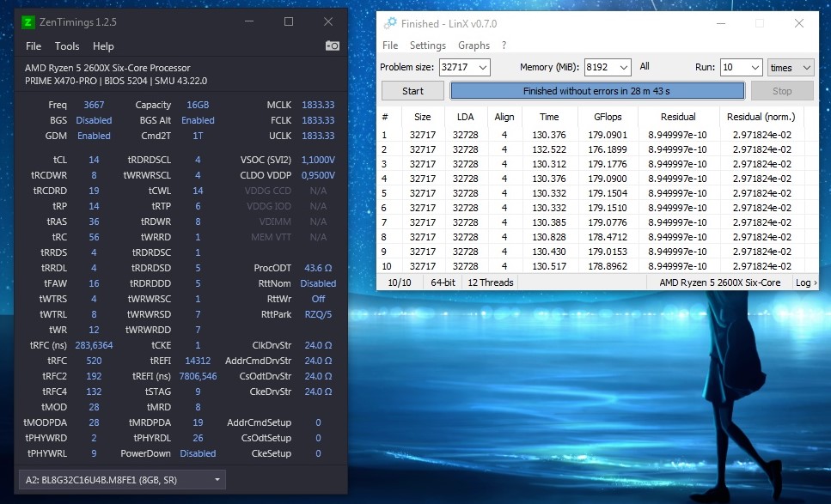Screen dimensions: 831x504
Task: Click the CLDO VDDP value 0,9500V
Action: (318, 175)
